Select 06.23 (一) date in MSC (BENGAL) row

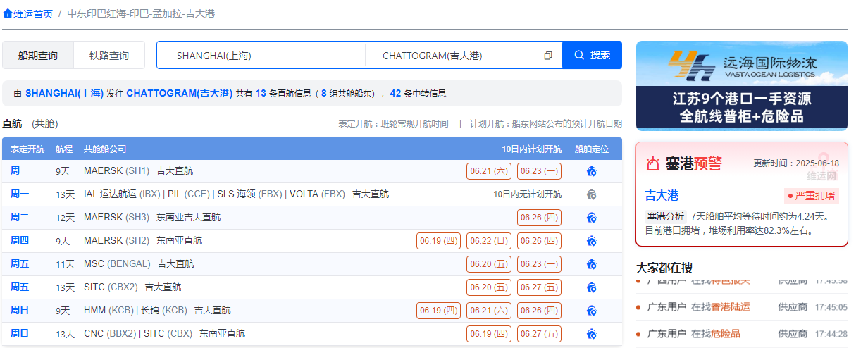click(x=539, y=263)
